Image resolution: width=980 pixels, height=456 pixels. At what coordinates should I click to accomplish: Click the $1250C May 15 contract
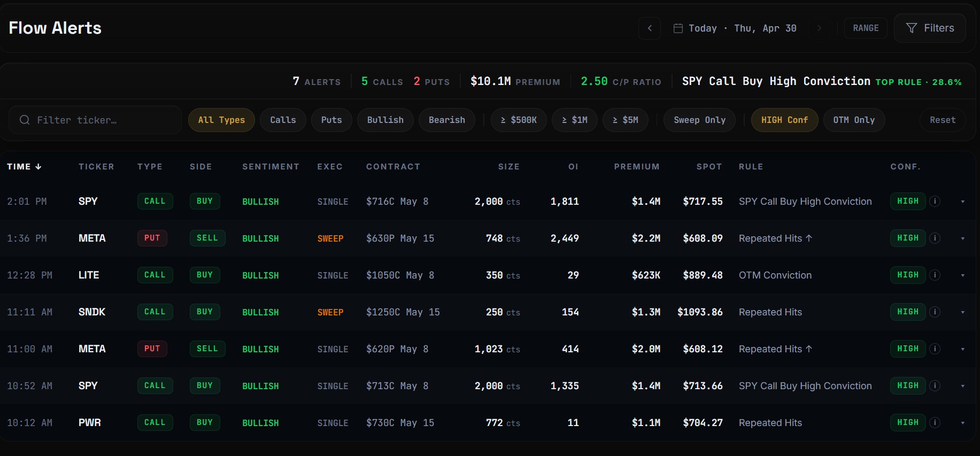coord(403,312)
